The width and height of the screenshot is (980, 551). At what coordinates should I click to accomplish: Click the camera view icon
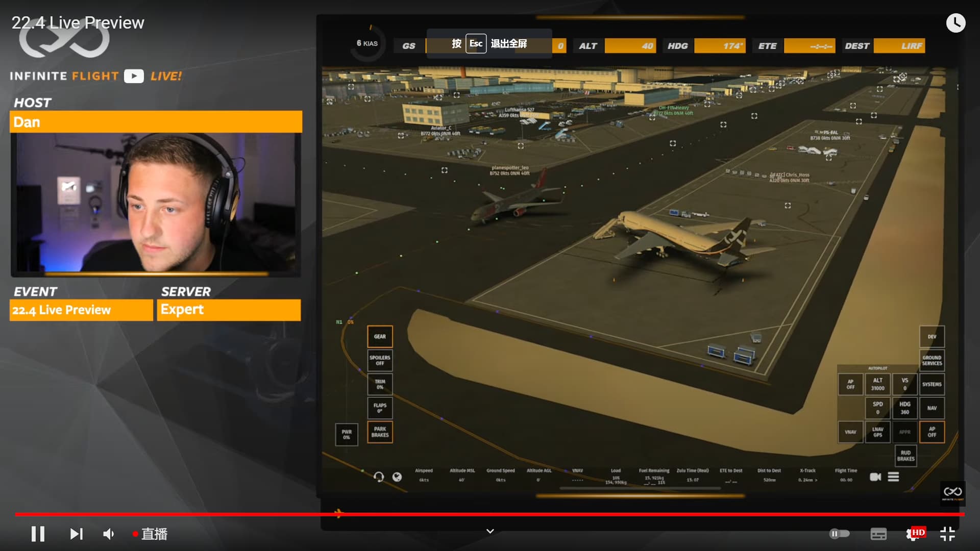point(875,477)
